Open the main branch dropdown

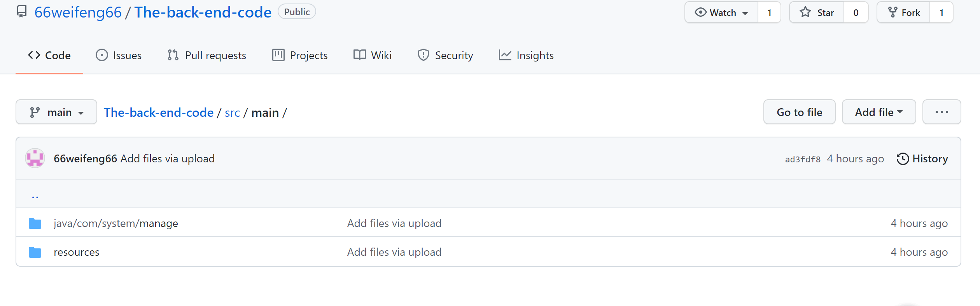tap(56, 112)
